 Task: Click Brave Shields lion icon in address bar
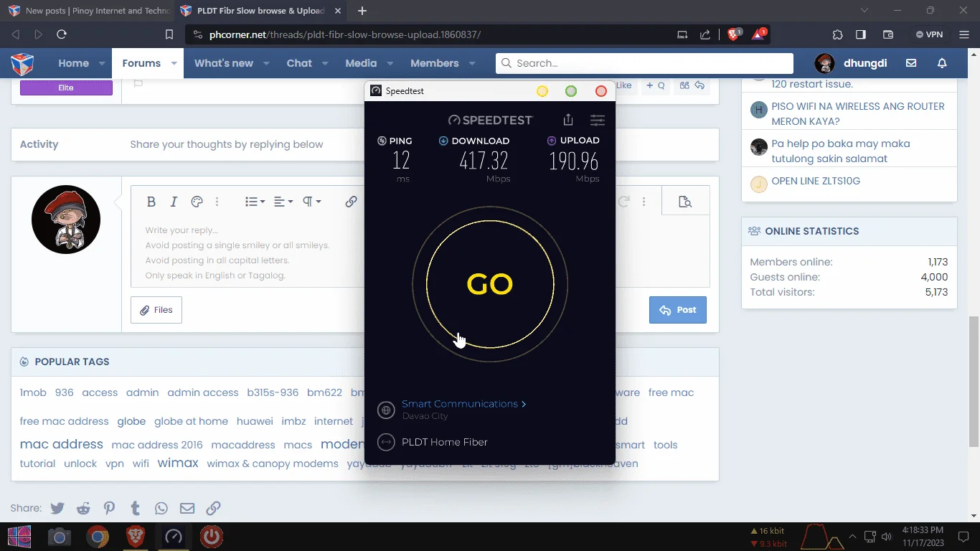(x=734, y=34)
